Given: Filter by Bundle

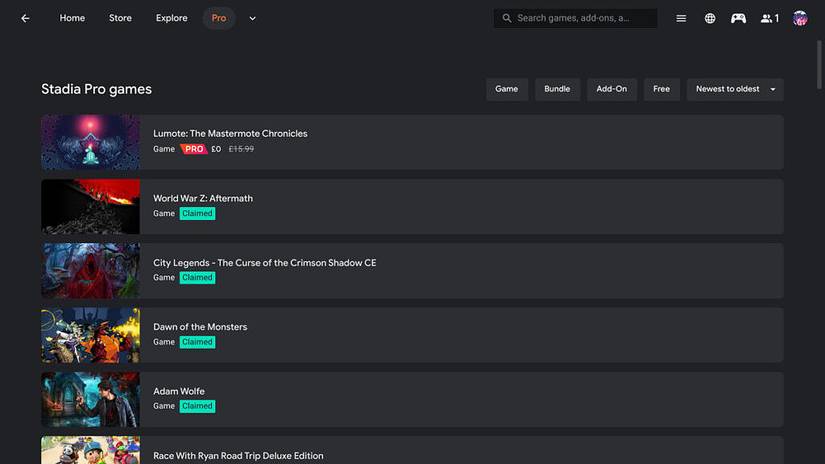Looking at the screenshot, I should click(x=557, y=89).
